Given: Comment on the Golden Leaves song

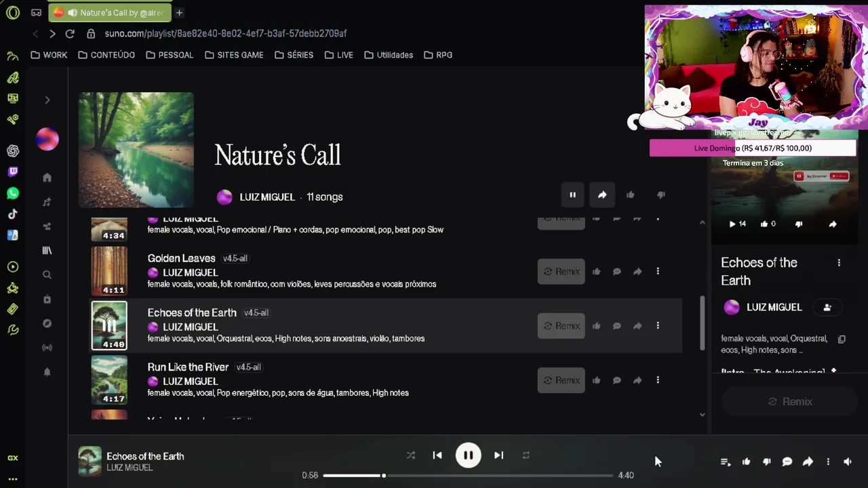Looking at the screenshot, I should tap(617, 271).
